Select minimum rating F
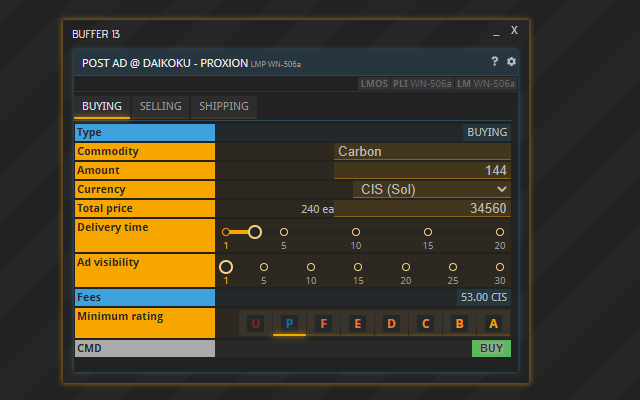This screenshot has width=640, height=400. pos(323,324)
